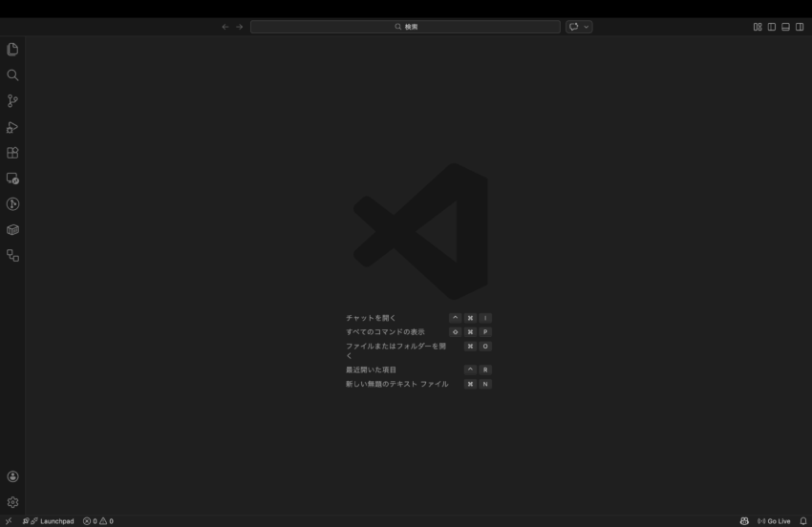The width and height of the screenshot is (812, 527).
Task: Open the Remote Explorer view
Action: (12, 179)
